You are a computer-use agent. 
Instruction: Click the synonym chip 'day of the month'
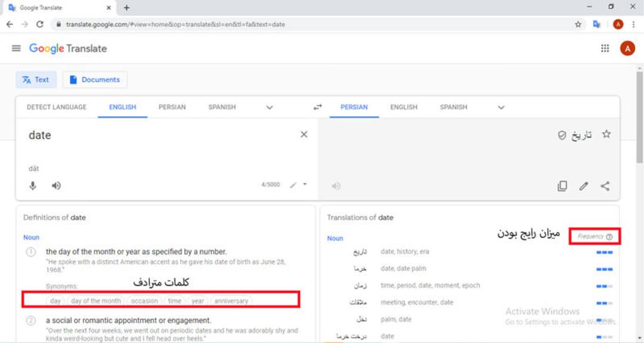point(96,301)
